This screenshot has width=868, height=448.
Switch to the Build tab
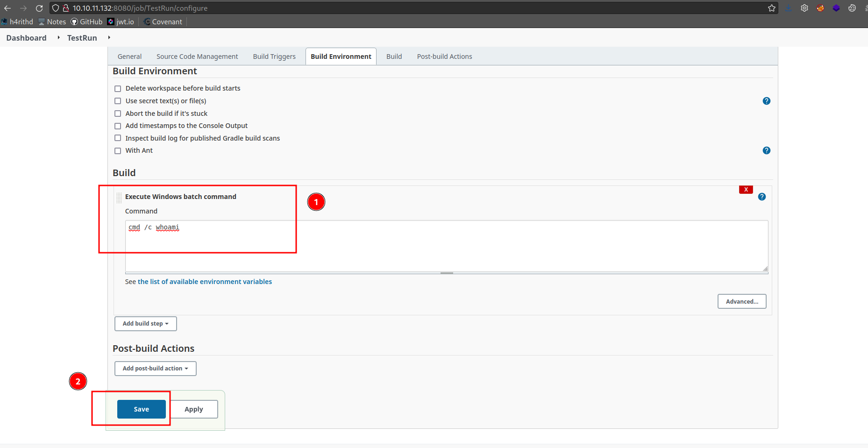point(394,57)
